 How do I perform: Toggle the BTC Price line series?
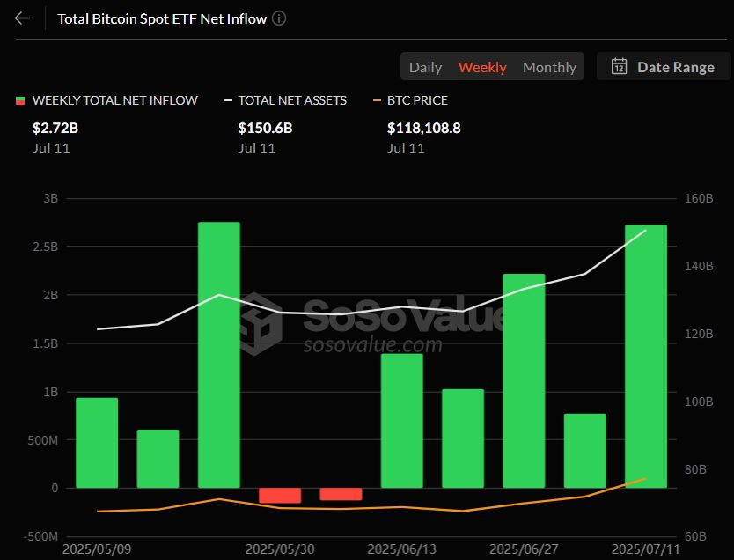[x=417, y=100]
